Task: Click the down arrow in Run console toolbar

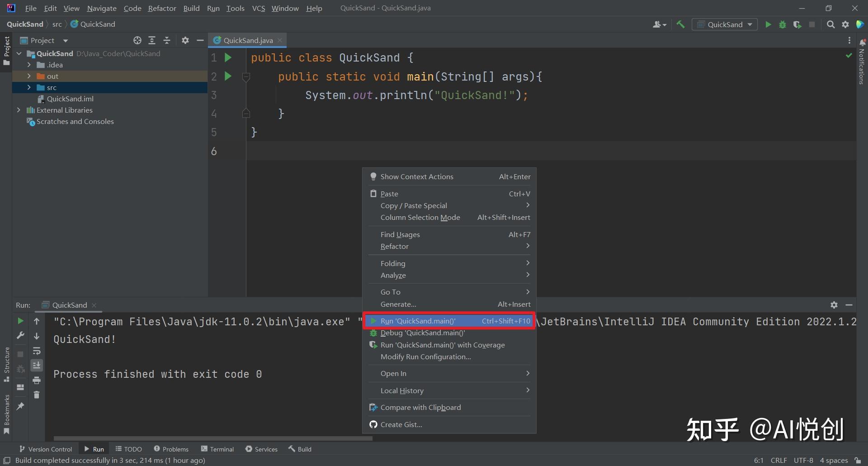Action: click(x=37, y=336)
